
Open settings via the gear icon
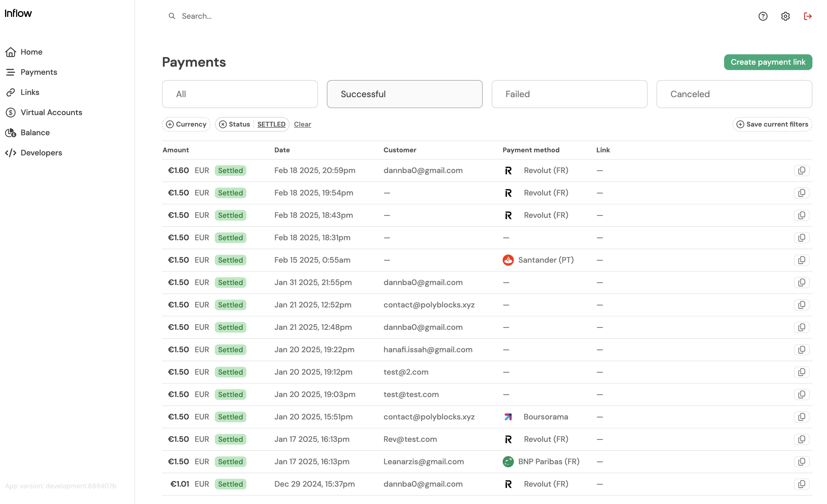coord(785,16)
